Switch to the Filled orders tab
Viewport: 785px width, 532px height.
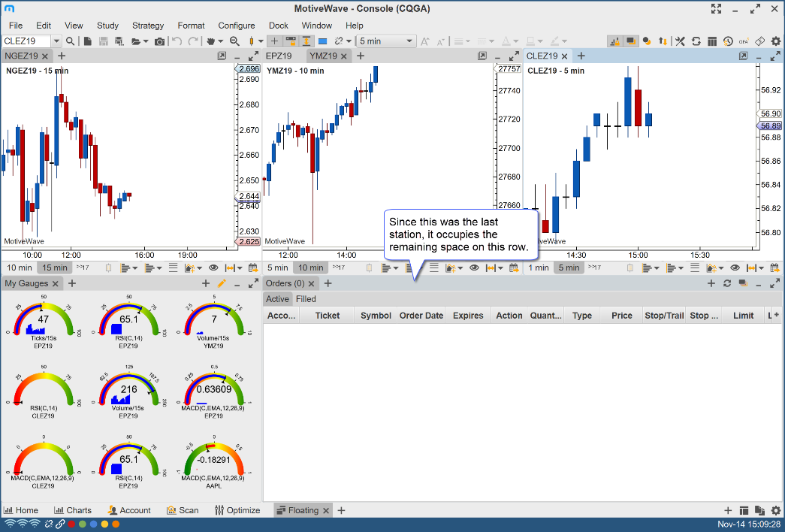coord(306,299)
